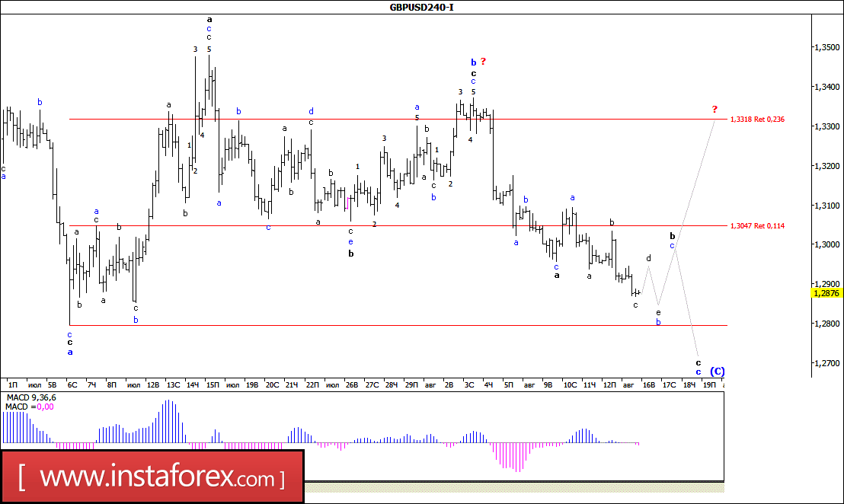This screenshot has width=844, height=504.
Task: Select the 17С date label on time axis
Action: [669, 385]
